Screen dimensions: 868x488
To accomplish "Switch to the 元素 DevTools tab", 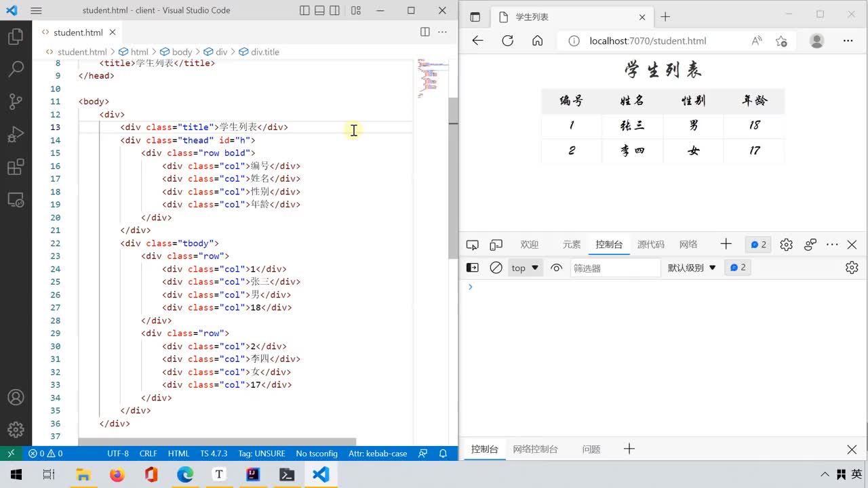I will [x=572, y=245].
